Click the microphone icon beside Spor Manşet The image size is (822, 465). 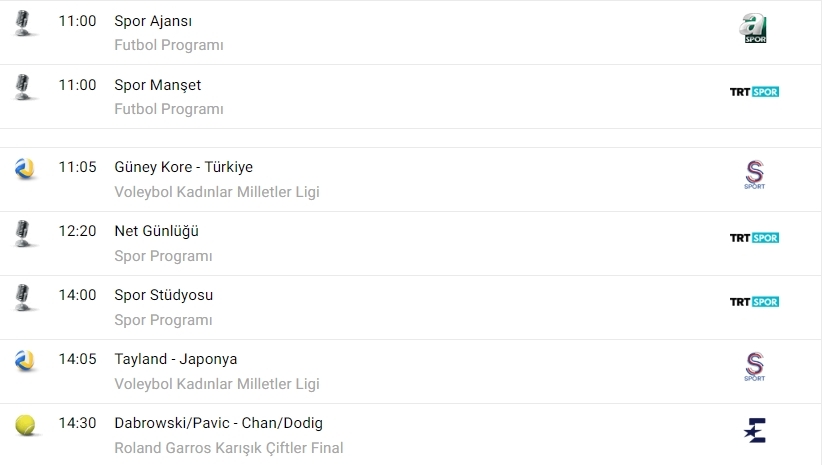(x=24, y=87)
